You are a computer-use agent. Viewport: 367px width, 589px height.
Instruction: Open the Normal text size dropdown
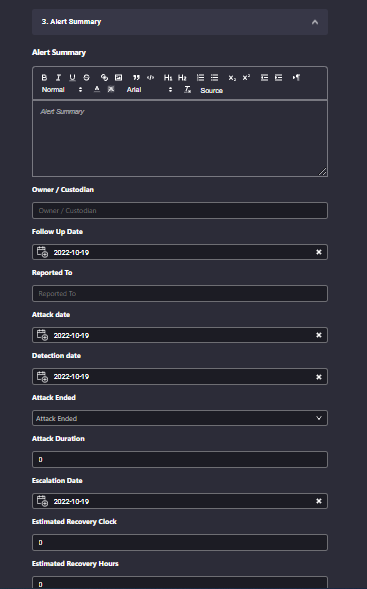coord(62,89)
